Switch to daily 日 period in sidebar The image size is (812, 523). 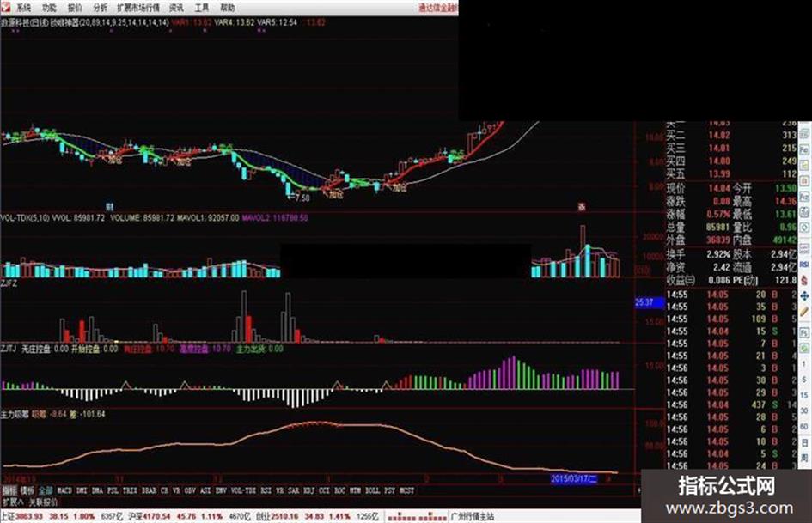click(805, 443)
